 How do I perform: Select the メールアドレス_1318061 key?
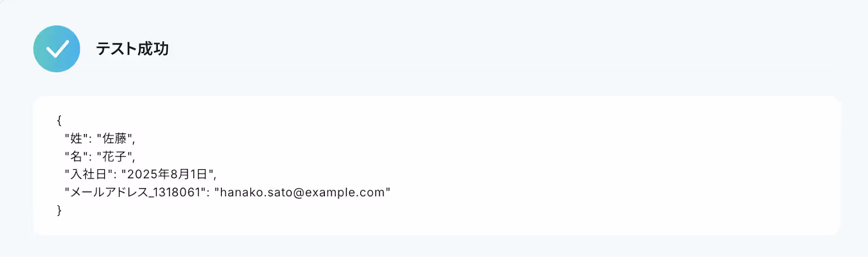click(x=136, y=192)
